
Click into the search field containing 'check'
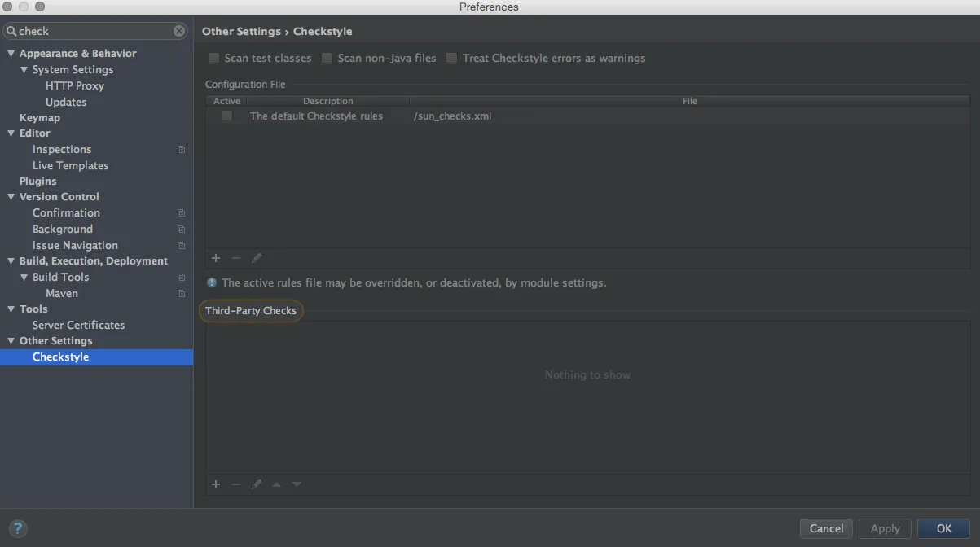96,31
